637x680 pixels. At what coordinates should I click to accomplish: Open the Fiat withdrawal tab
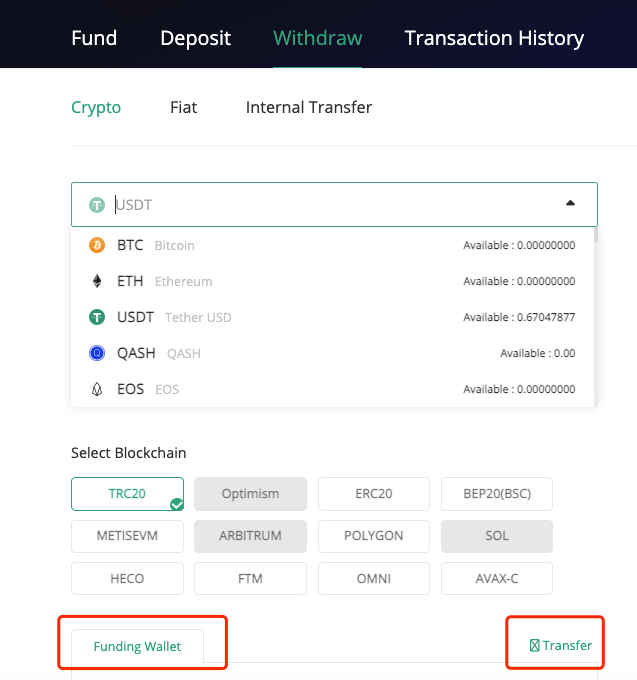[183, 107]
